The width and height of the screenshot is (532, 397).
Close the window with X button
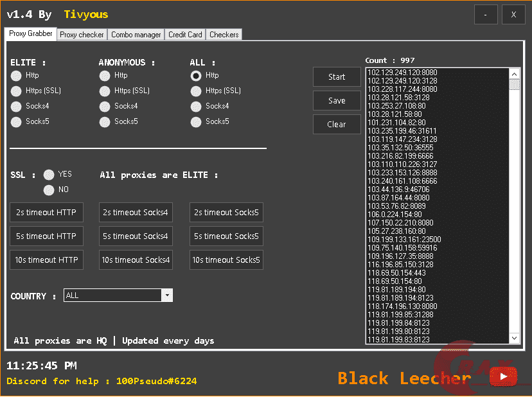pyautogui.click(x=513, y=15)
